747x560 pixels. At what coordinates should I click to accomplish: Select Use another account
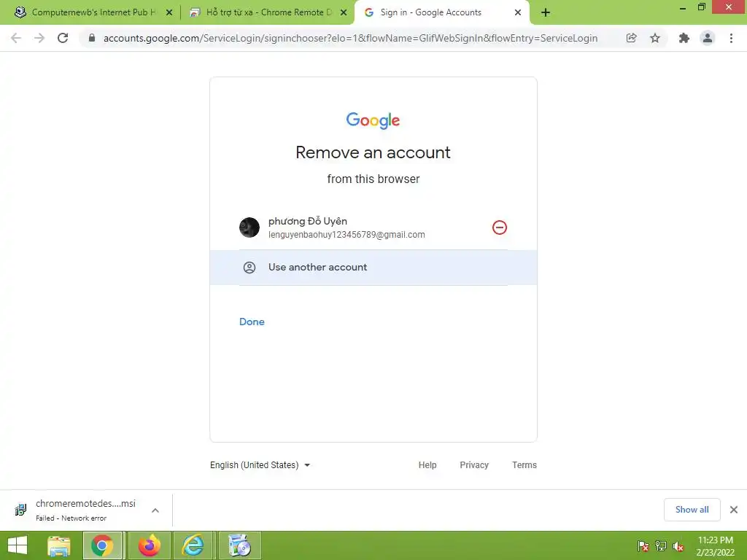(x=373, y=267)
